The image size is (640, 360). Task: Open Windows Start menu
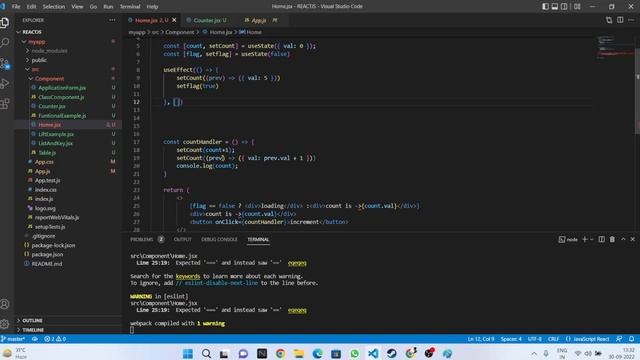click(188, 353)
